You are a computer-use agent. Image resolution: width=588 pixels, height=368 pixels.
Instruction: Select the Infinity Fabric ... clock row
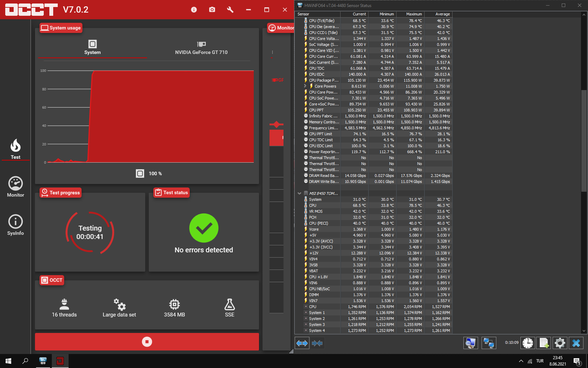[x=374, y=116]
